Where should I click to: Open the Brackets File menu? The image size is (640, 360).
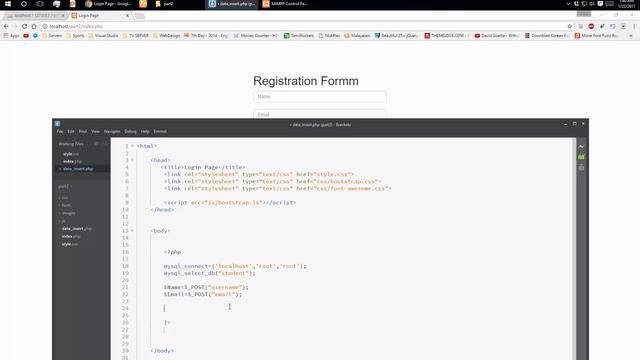click(x=60, y=131)
